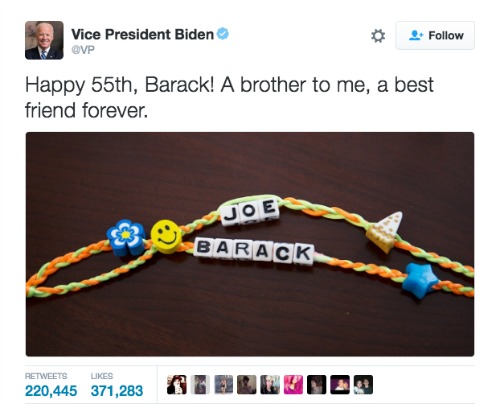Click the @VP handle
The width and height of the screenshot is (500, 404).
(x=83, y=50)
